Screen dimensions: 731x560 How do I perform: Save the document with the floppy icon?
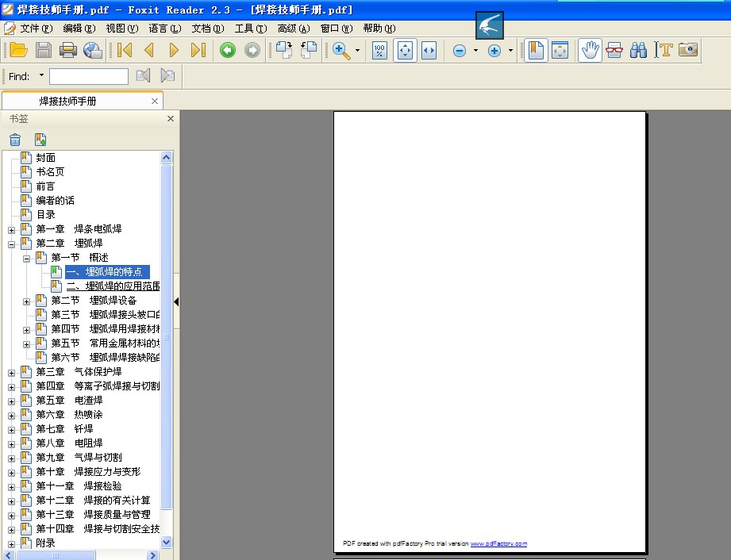pos(44,50)
